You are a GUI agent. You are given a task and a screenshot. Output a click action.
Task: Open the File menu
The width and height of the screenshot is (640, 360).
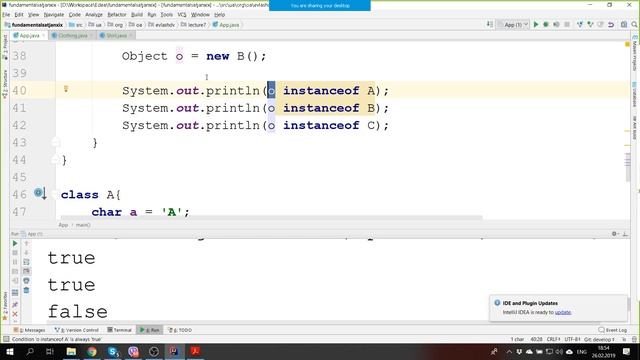[6, 14]
